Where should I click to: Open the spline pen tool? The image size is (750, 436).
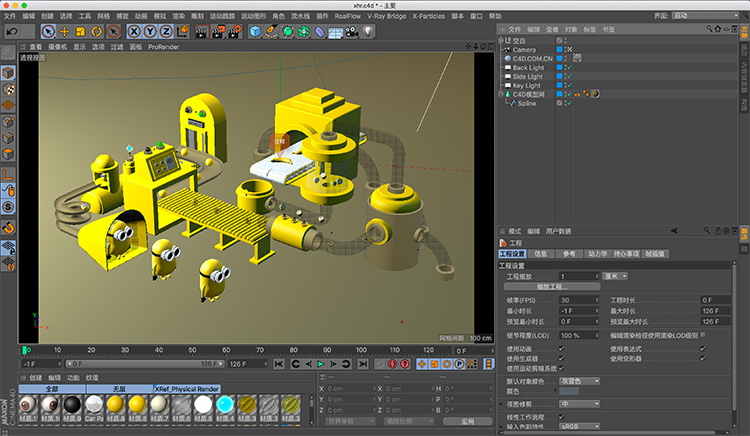click(x=271, y=32)
